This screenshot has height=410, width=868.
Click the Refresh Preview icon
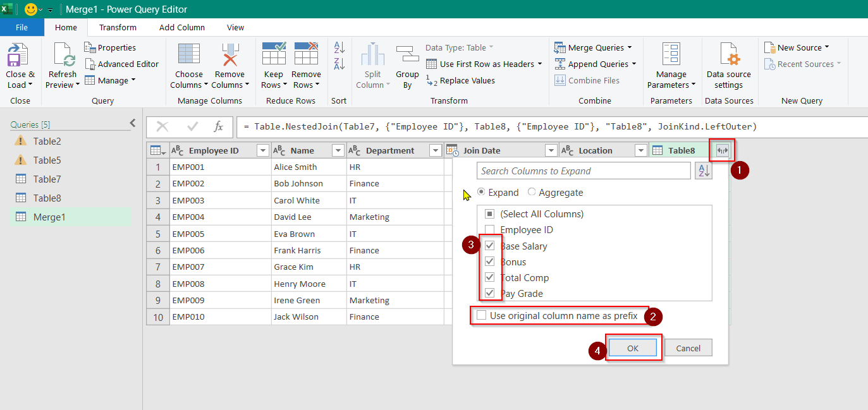63,56
